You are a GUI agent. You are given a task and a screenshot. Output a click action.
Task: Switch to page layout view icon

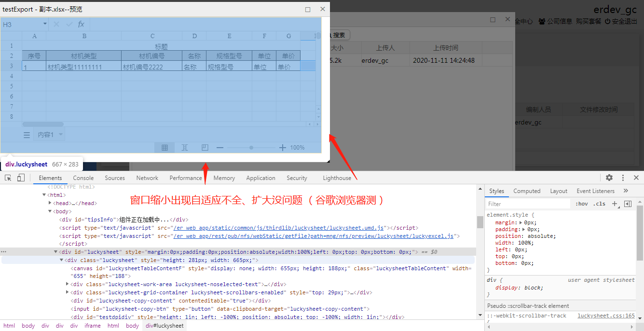pyautogui.click(x=205, y=148)
